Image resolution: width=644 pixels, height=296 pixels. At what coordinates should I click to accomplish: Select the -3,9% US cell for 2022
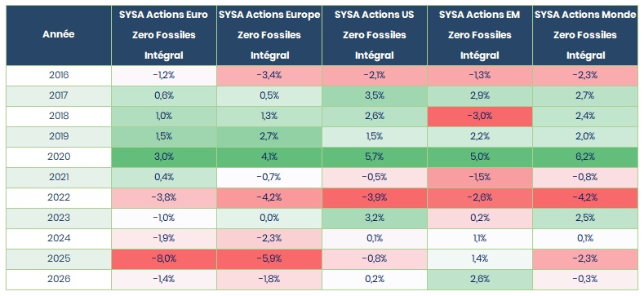click(375, 197)
